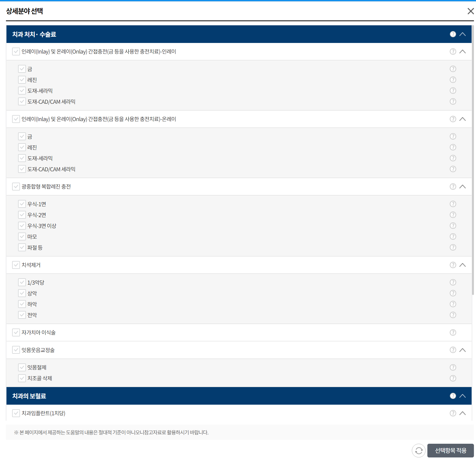Tick the 치과임플란트(1치당) checkbox
This screenshot has width=476, height=459.
[16, 413]
